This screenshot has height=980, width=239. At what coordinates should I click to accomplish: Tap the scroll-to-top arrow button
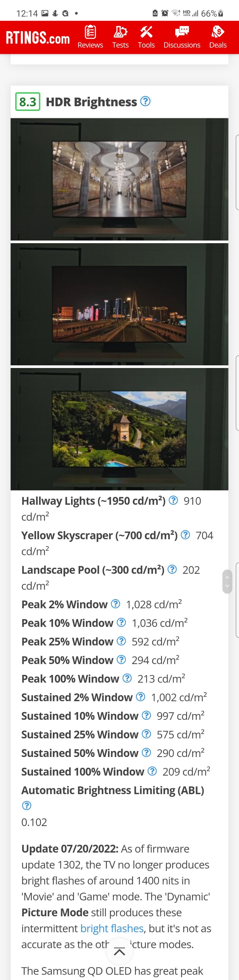pyautogui.click(x=119, y=951)
